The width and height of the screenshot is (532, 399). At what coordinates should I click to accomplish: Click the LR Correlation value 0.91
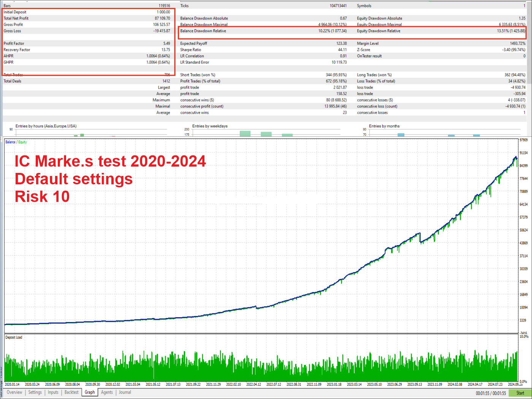click(343, 56)
